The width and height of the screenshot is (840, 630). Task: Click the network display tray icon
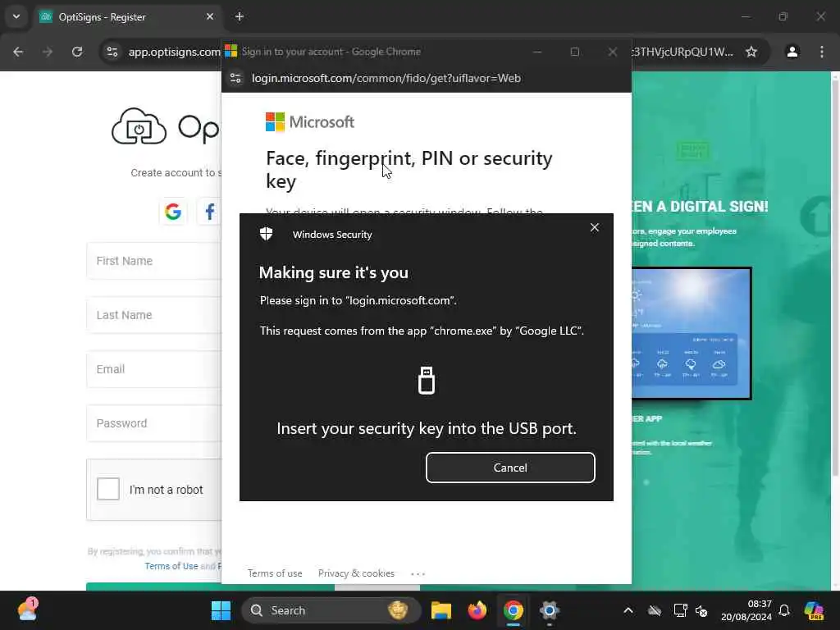(x=680, y=610)
